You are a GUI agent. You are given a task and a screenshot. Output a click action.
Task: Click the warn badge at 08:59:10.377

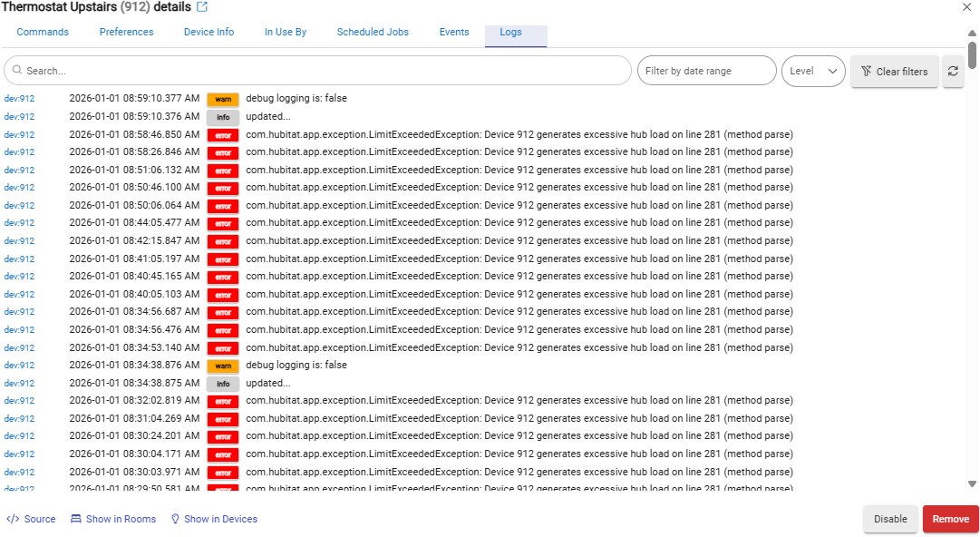point(222,100)
